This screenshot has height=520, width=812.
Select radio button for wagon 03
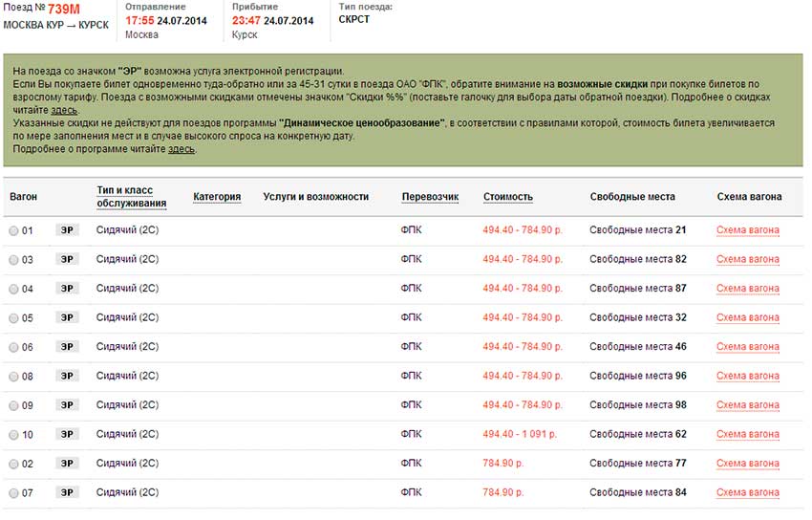pyautogui.click(x=13, y=260)
